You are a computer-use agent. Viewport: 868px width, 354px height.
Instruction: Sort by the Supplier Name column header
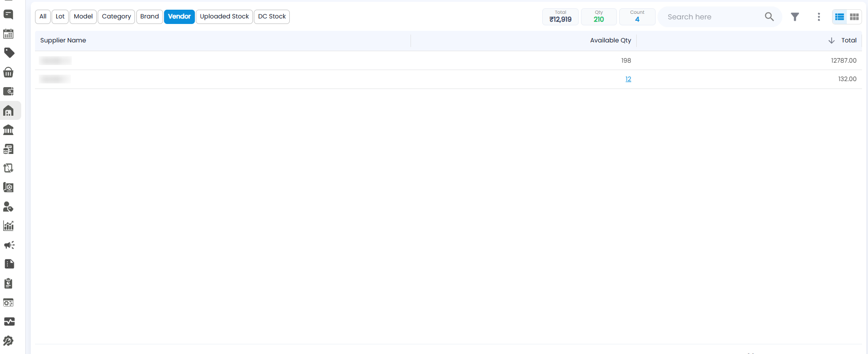[x=63, y=41]
